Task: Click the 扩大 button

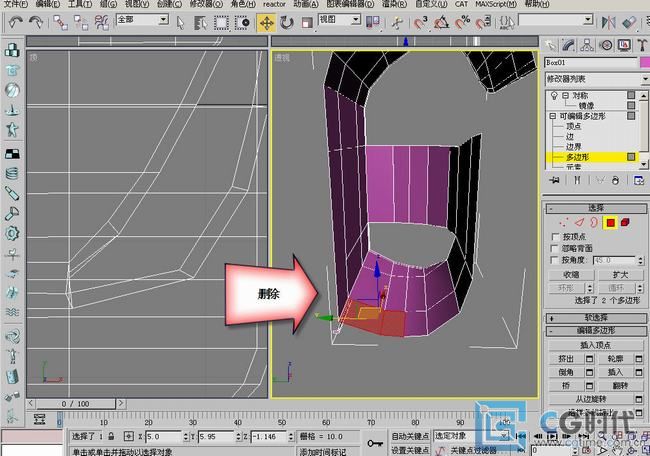Action: click(620, 275)
